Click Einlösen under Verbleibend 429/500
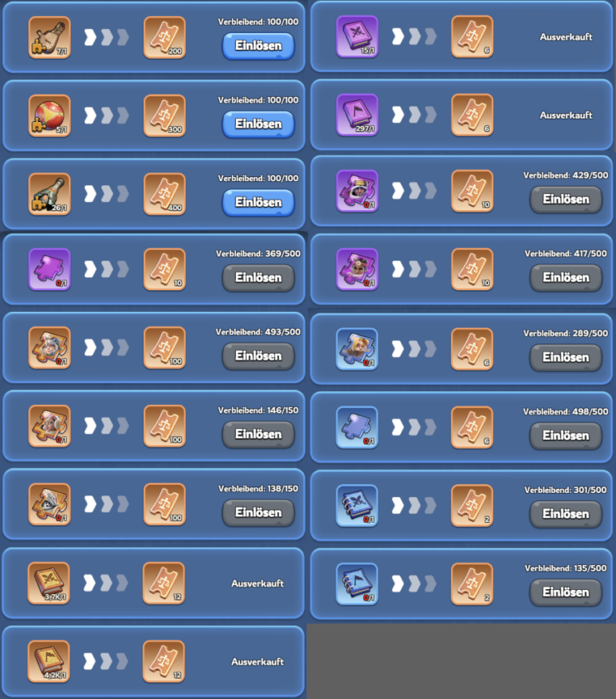616x699 pixels. (566, 200)
